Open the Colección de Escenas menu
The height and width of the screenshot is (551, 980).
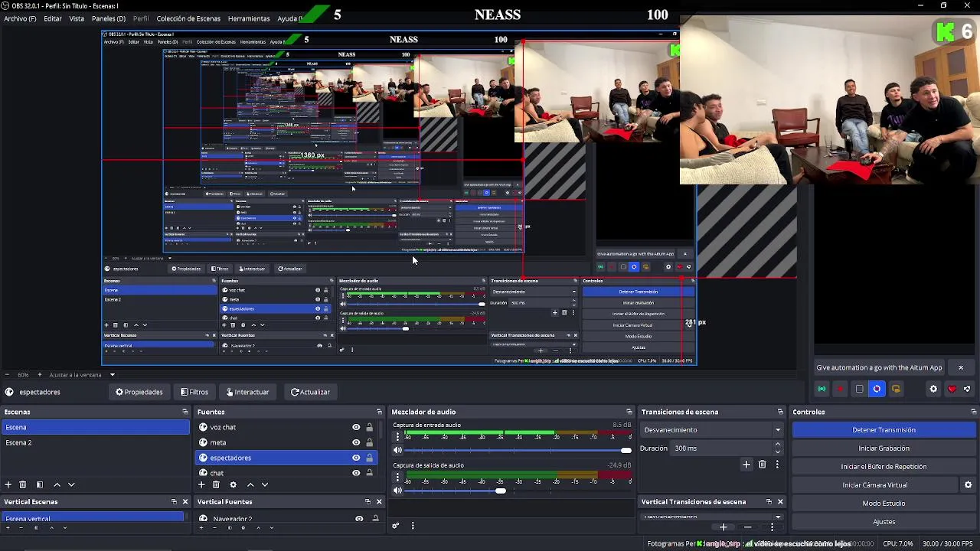[188, 18]
